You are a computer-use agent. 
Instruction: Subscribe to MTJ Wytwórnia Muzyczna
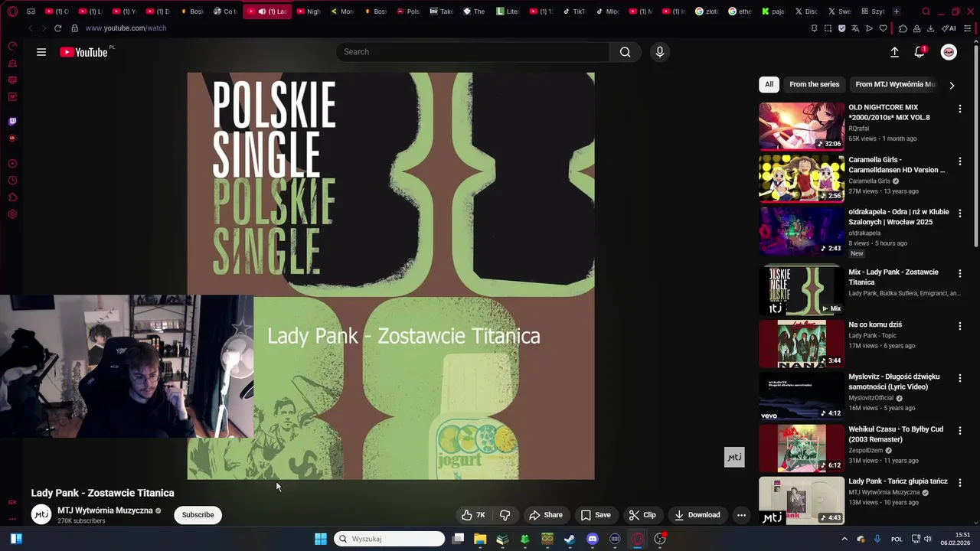(x=198, y=515)
